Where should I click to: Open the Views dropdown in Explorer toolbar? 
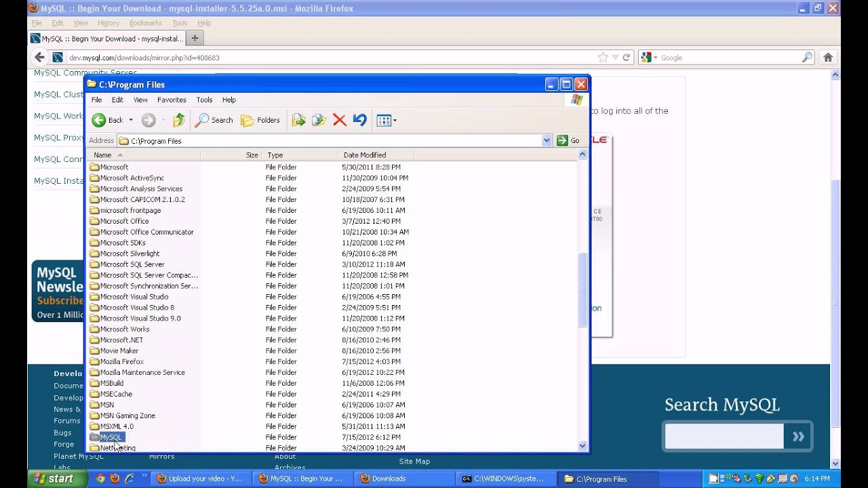387,120
